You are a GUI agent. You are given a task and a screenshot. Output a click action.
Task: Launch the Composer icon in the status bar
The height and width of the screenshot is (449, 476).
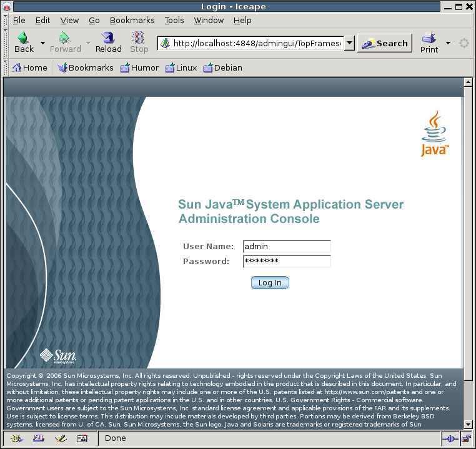60,438
